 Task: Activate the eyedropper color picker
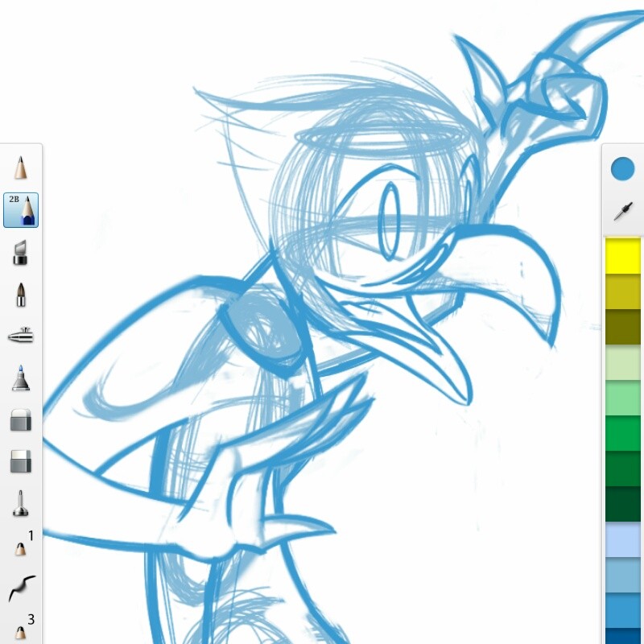622,211
